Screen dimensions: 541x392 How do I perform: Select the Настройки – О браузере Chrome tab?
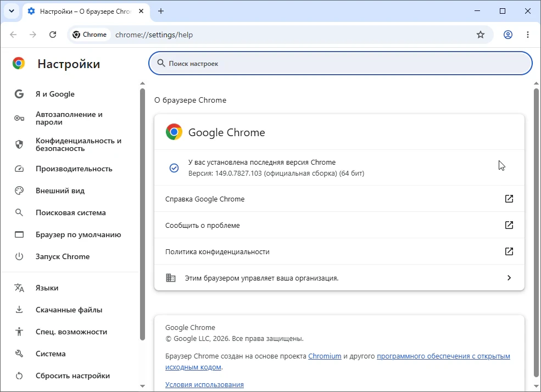click(x=86, y=12)
